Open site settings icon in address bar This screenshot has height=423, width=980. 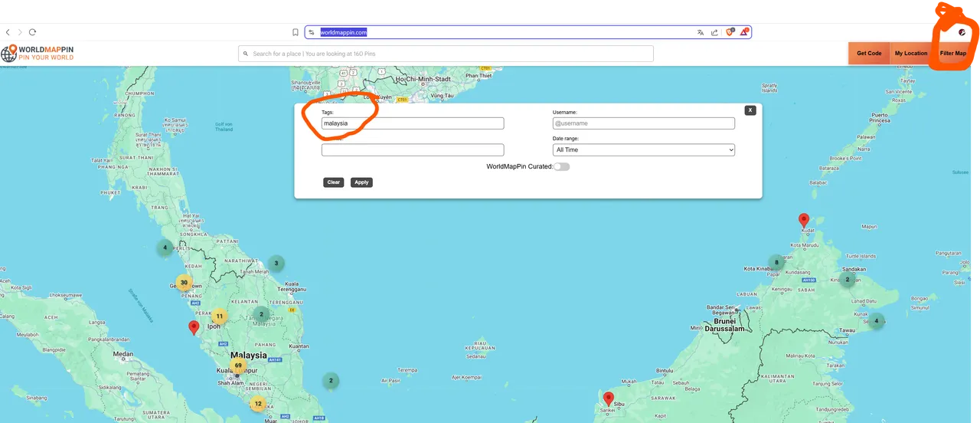point(312,32)
